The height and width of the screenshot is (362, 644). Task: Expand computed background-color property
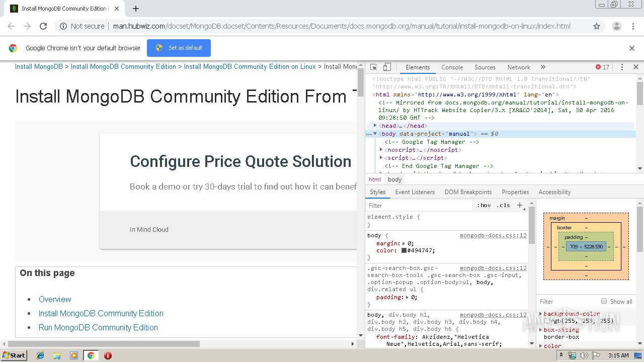[541, 314]
